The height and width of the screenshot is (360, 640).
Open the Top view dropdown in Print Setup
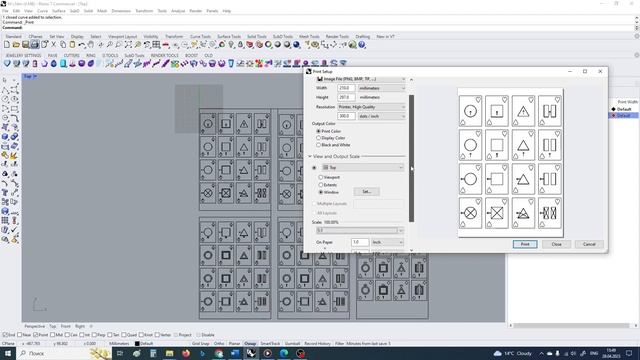[x=362, y=167]
